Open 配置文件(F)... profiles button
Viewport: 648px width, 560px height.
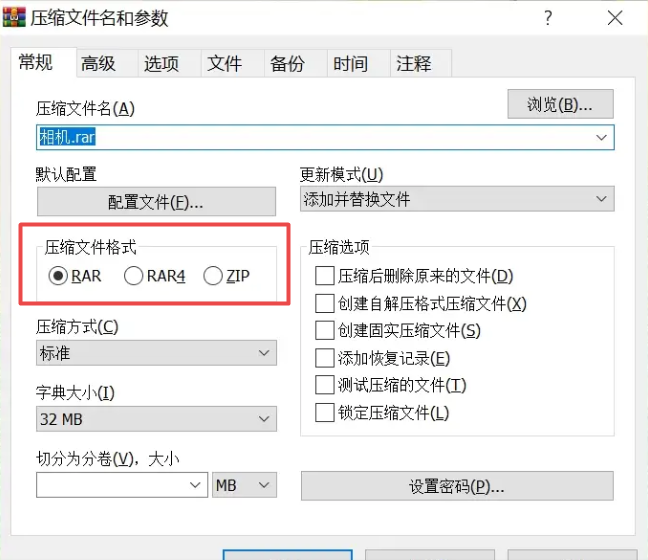[x=156, y=201]
